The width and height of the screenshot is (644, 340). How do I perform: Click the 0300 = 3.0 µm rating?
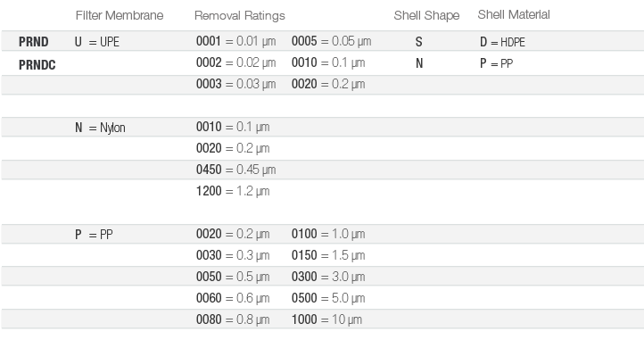coord(328,277)
